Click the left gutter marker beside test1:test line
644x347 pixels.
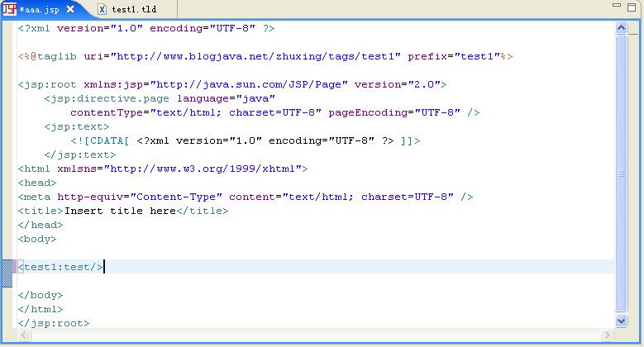pos(7,273)
